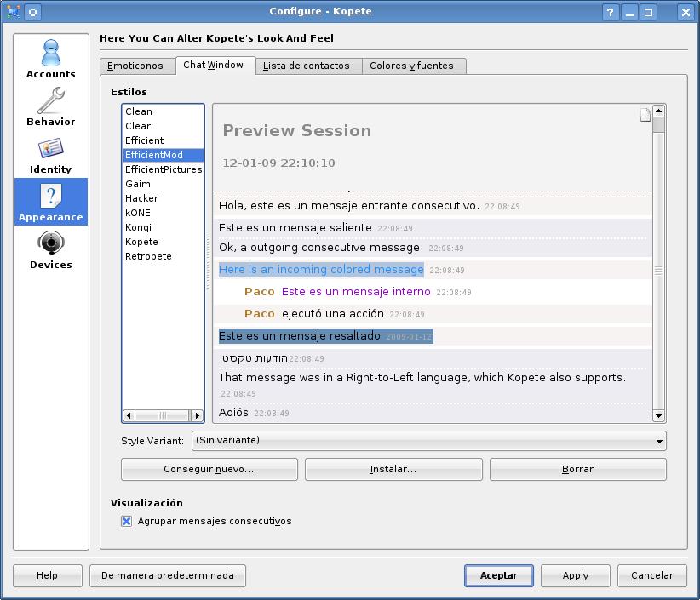Select the Clear style

163,126
